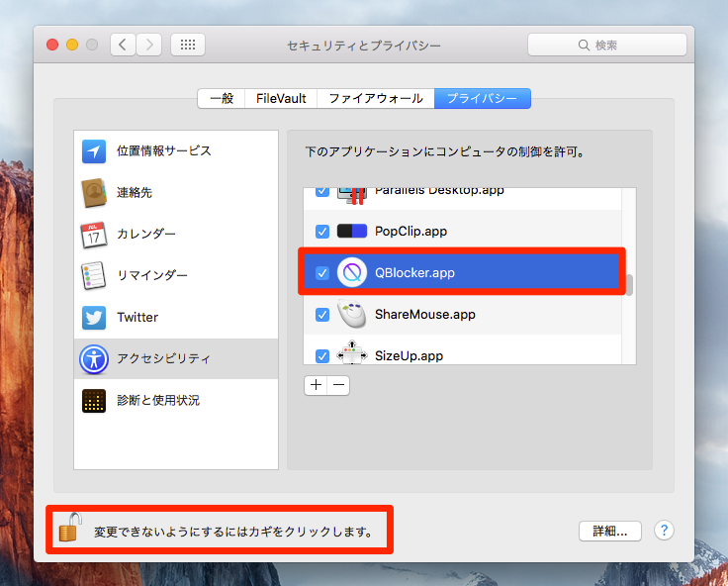Select the PopClip.app row text

coord(410,232)
